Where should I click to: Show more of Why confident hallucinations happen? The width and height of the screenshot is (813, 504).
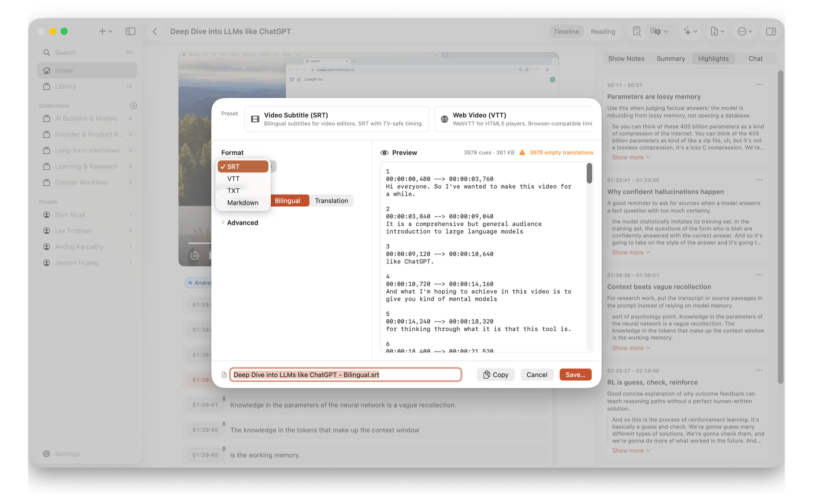(x=631, y=252)
